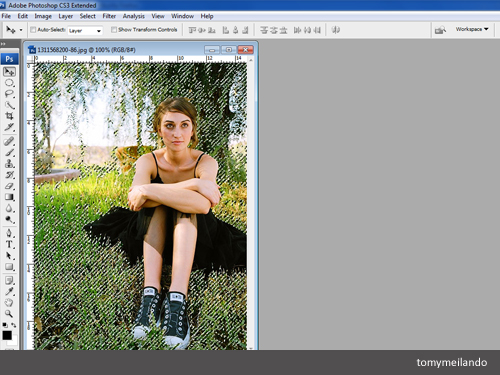Image resolution: width=500 pixels, height=375 pixels.
Task: Click the Align Top Edges icon
Action: [192, 30]
